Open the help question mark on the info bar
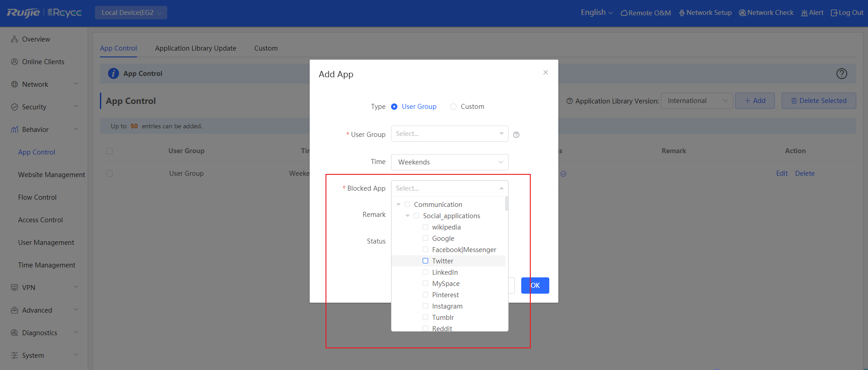Screen dimensions: 868x370 pyautogui.click(x=842, y=74)
